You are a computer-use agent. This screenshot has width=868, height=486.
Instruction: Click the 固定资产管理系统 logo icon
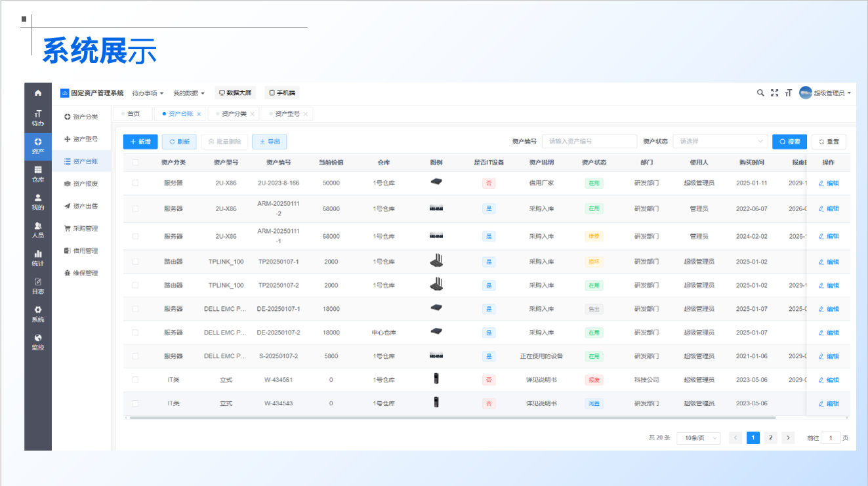point(65,93)
